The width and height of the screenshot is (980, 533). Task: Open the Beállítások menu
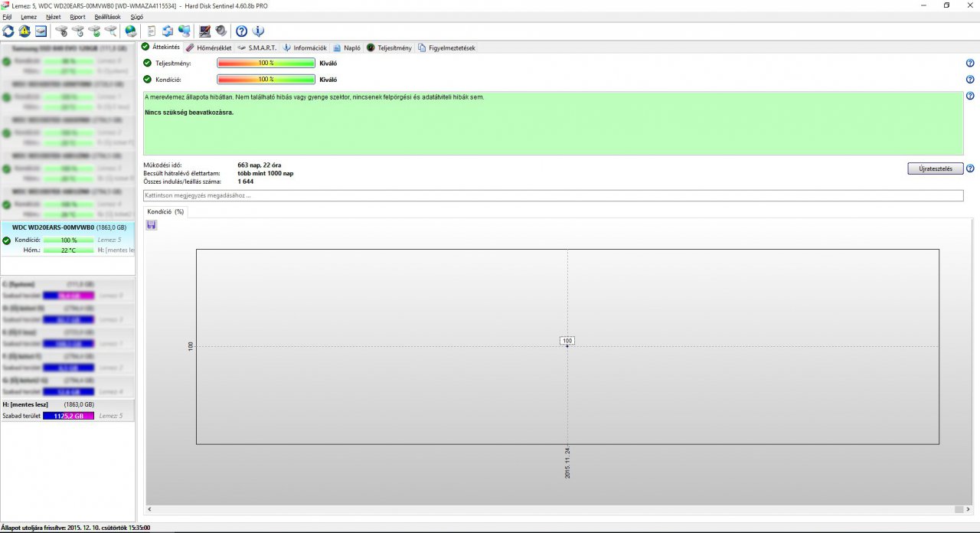pos(108,16)
